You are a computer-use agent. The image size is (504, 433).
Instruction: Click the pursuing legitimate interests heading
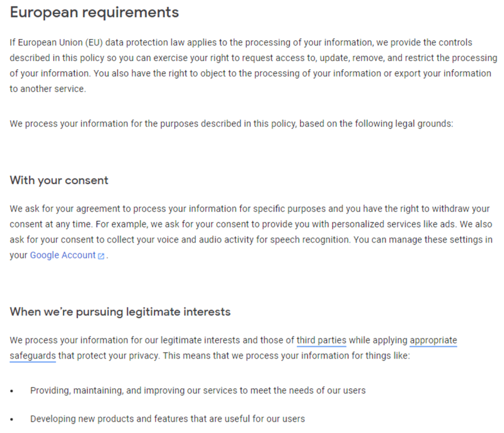[x=120, y=312]
